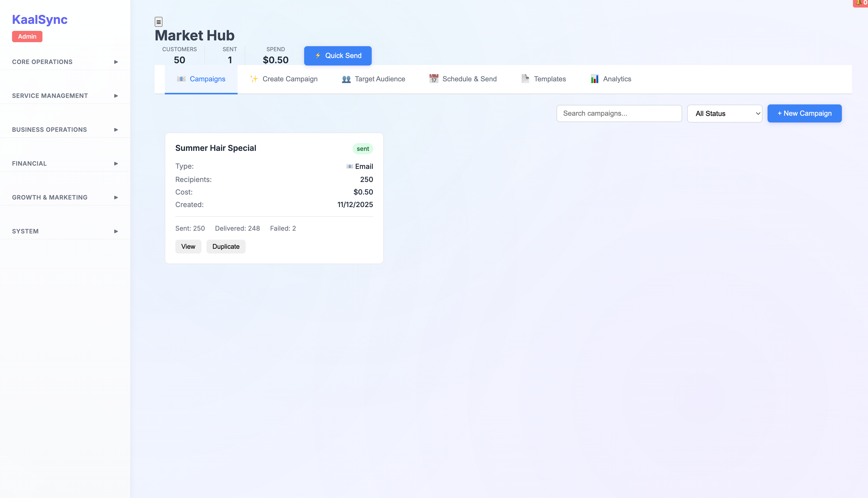Click the notification bell icon in corner
Image resolution: width=868 pixels, height=498 pixels.
tap(858, 3)
